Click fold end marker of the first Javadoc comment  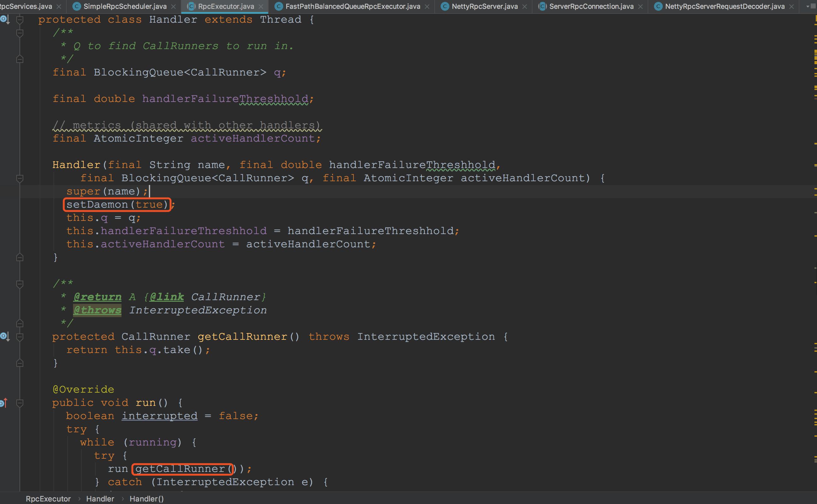[x=20, y=59]
